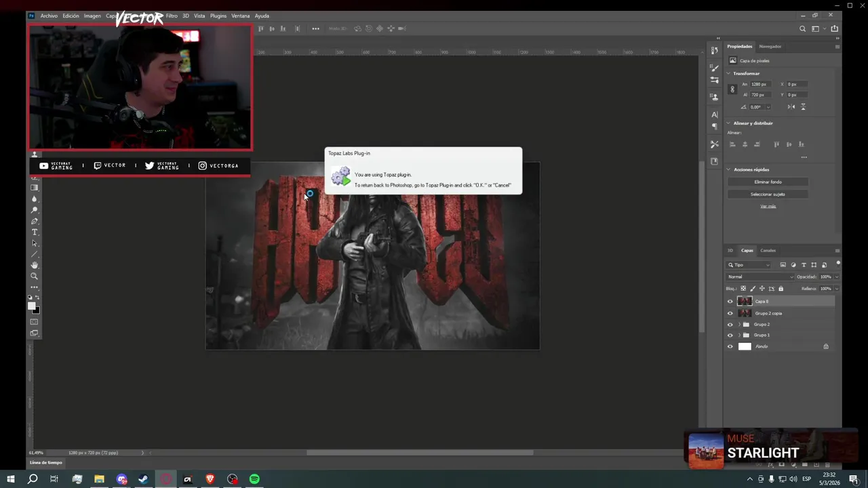This screenshot has width=868, height=488.
Task: Open the Opacidad dropdown arrow
Action: [836, 277]
